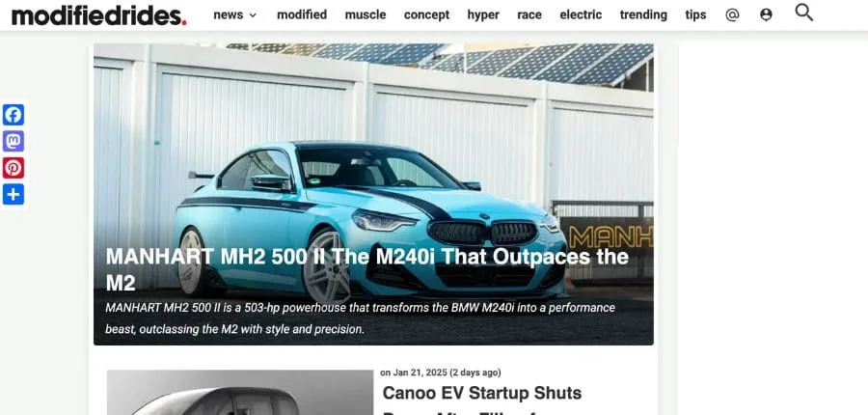The height and width of the screenshot is (415, 868).
Task: Go to the concept section
Action: tap(427, 15)
